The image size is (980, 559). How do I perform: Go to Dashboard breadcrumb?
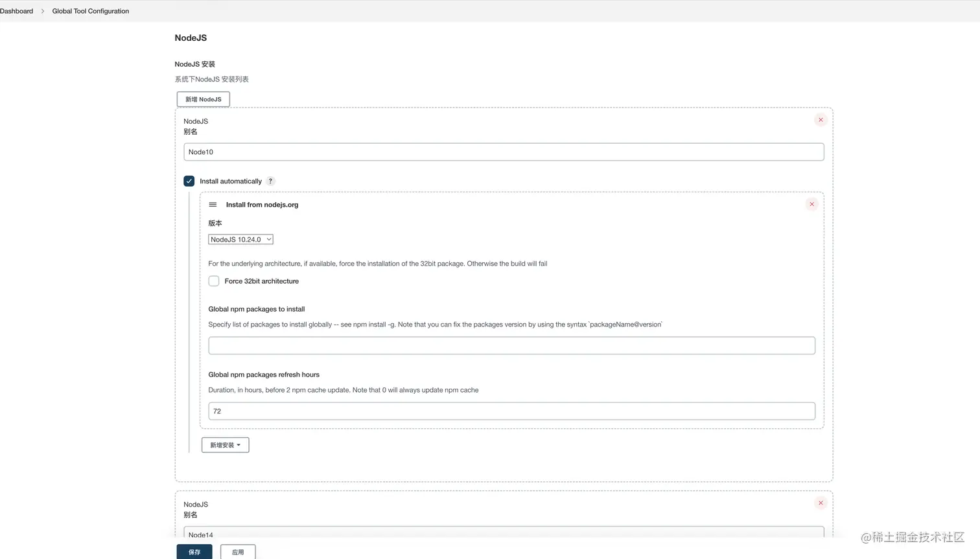point(16,11)
